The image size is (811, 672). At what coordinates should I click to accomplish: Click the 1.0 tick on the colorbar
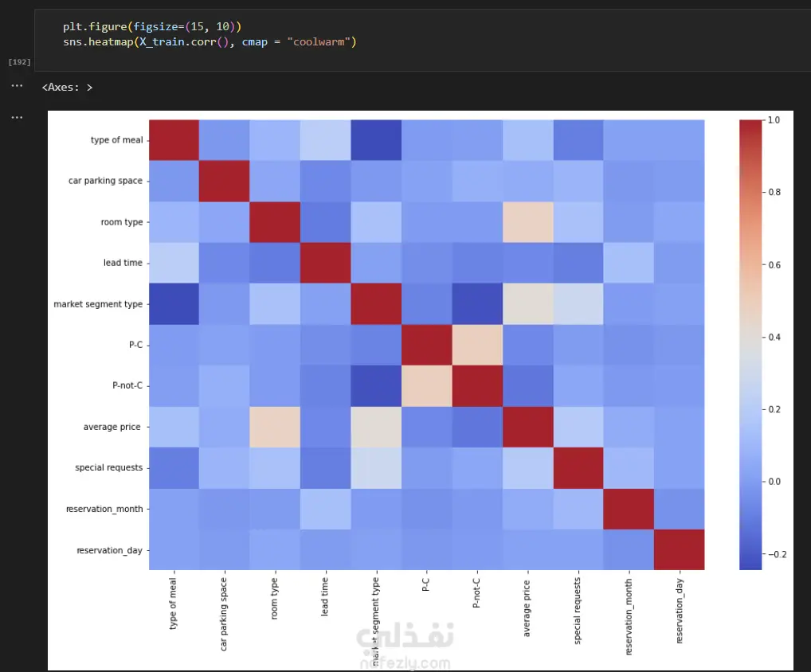[774, 120]
